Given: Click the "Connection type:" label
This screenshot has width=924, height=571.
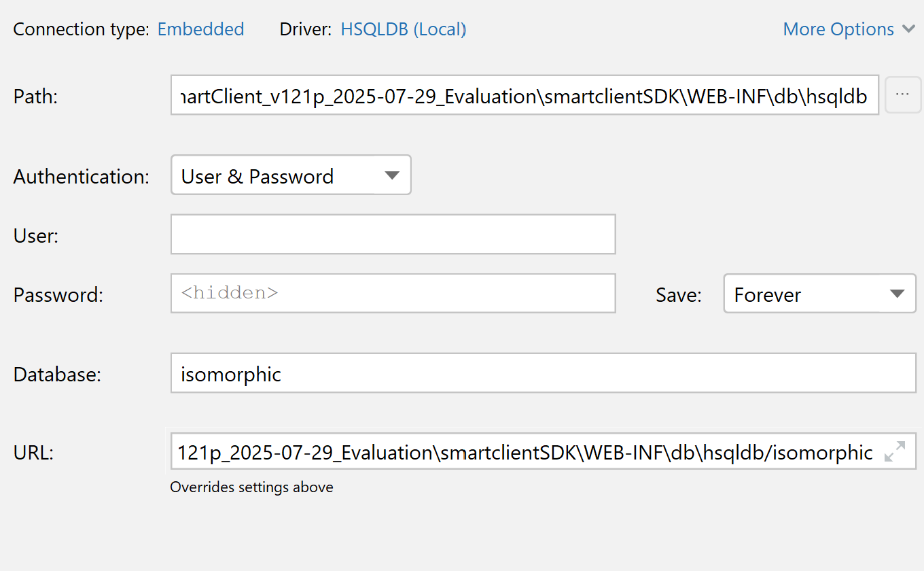Looking at the screenshot, I should pyautogui.click(x=81, y=29).
